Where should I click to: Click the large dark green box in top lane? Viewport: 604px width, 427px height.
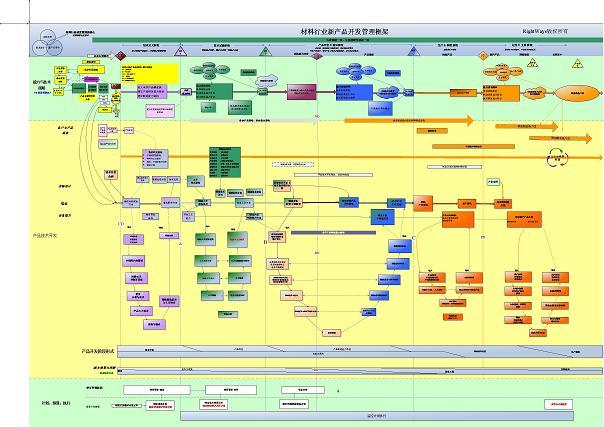[x=218, y=91]
